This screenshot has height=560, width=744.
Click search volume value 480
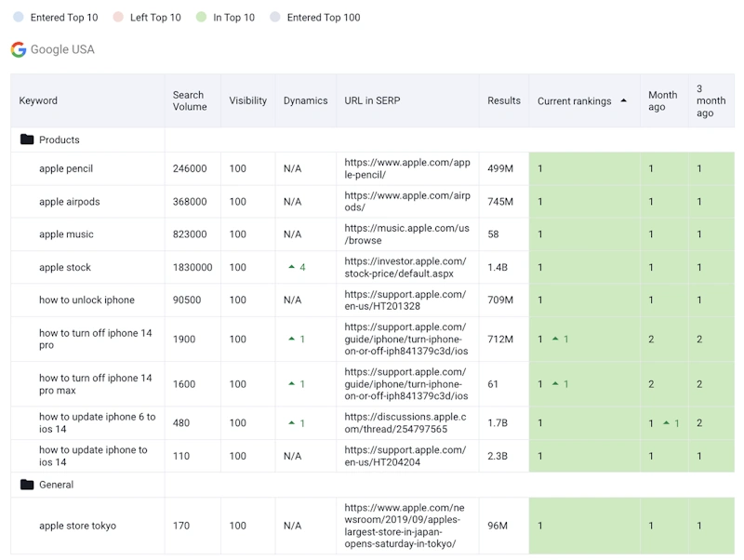pyautogui.click(x=181, y=423)
